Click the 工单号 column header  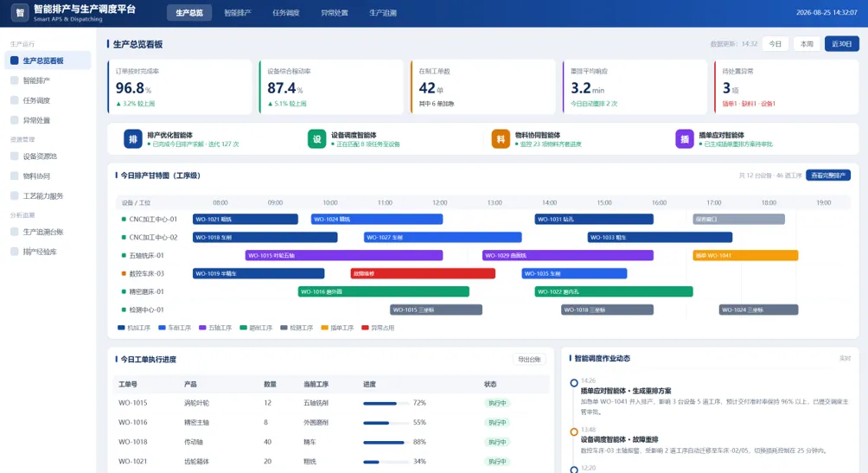(x=128, y=384)
